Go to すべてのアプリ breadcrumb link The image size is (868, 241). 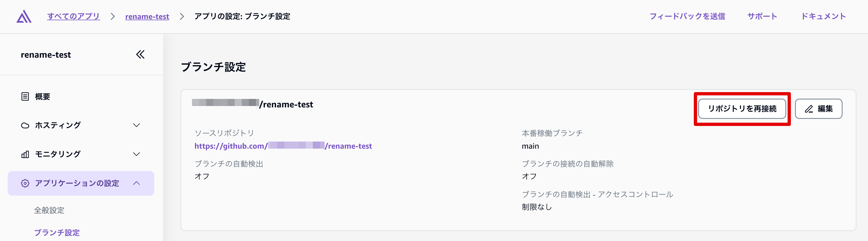[x=74, y=16]
